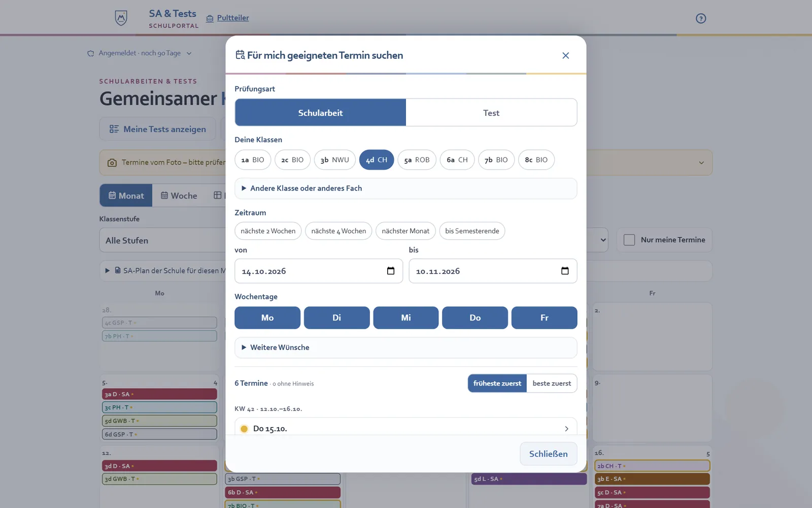Toggle the Mi weekday button
Viewport: 812px width, 508px height.
click(406, 317)
